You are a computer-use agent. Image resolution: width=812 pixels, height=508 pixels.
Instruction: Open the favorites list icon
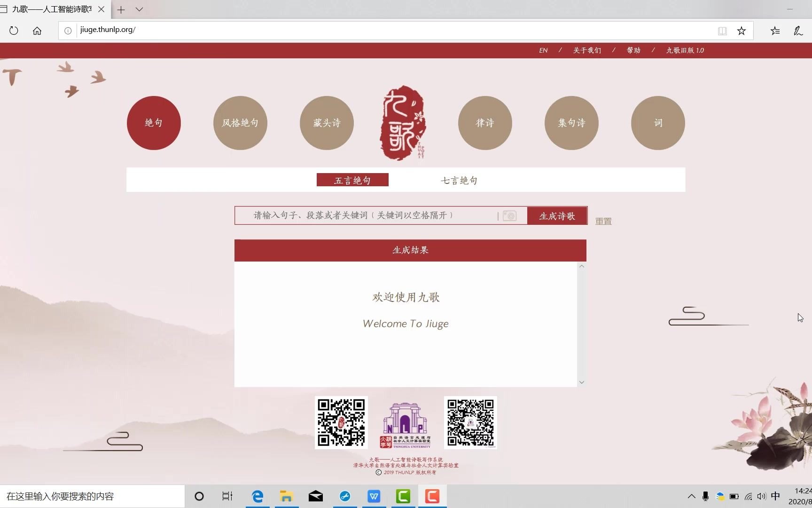pyautogui.click(x=775, y=31)
